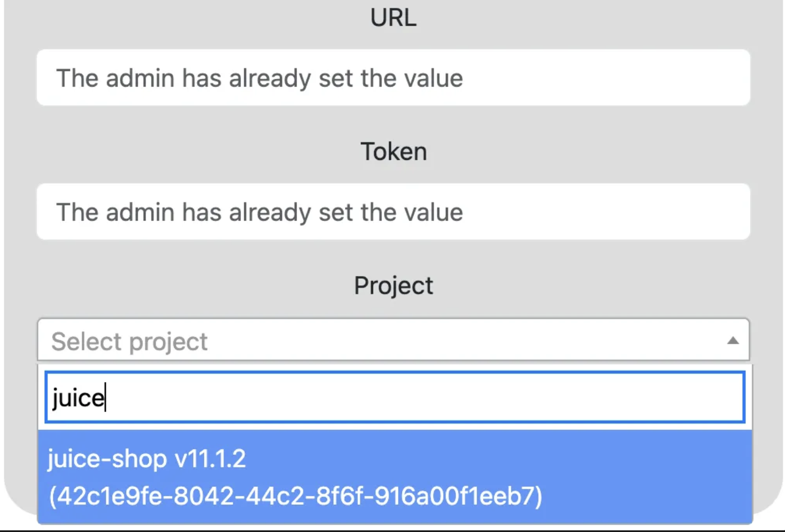Choose the option with ID 42c1e9fe-8042-44c2-8f6f-916a00f1eeb7
This screenshot has height=532, width=785.
pyautogui.click(x=295, y=496)
